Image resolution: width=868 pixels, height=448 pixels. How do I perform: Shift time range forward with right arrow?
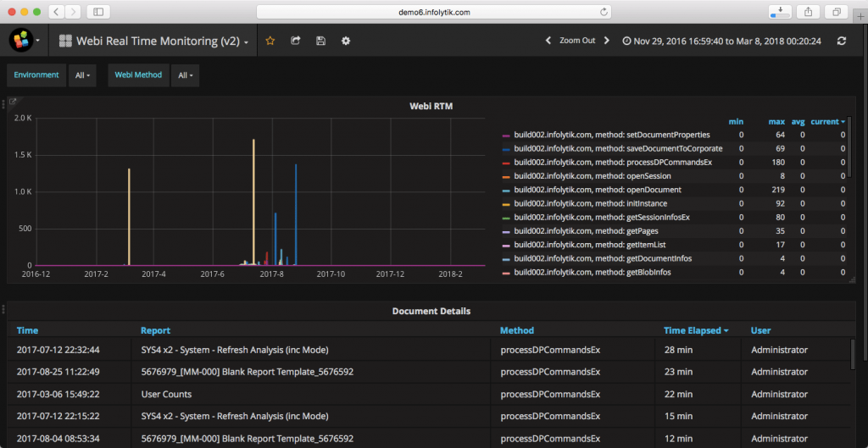pyautogui.click(x=607, y=41)
